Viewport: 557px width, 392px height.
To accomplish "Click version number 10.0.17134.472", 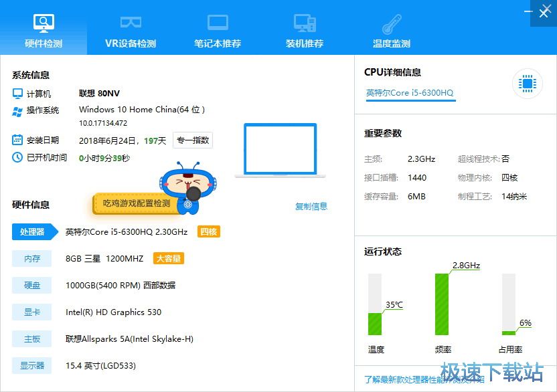I will (103, 123).
